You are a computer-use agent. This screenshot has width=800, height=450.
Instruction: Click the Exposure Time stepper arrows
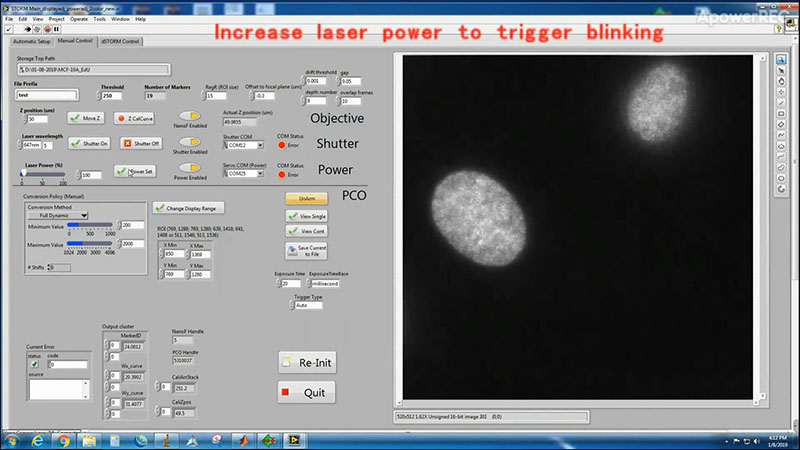[x=278, y=283]
